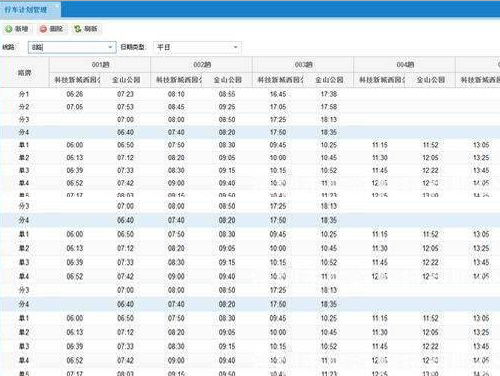Click the red 删除 (Delete) icon
The height and width of the screenshot is (376, 500).
point(43,29)
